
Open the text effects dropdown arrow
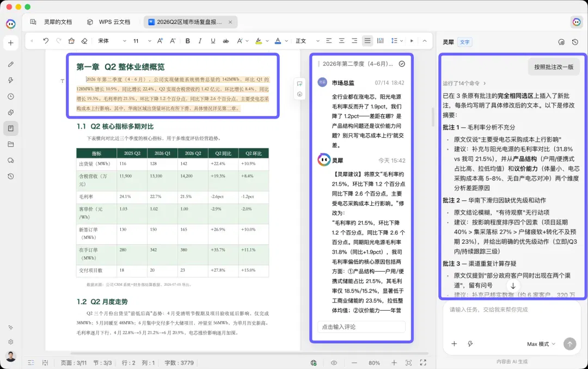pos(247,41)
